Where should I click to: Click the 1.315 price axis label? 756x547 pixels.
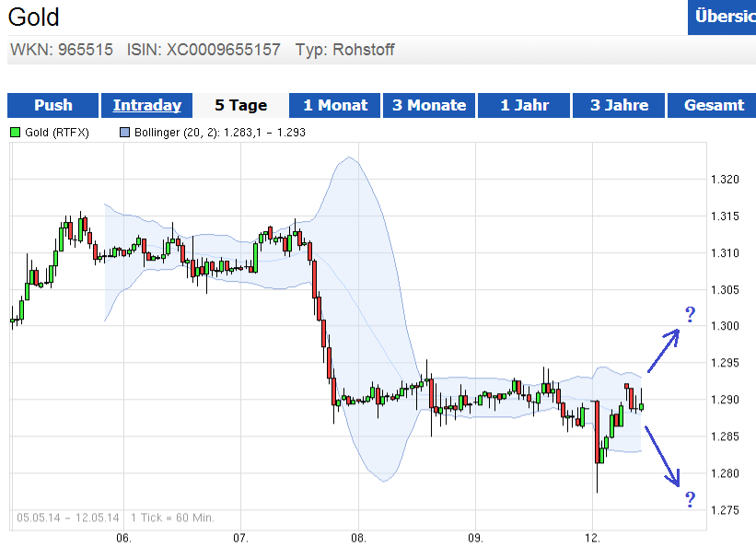click(725, 216)
